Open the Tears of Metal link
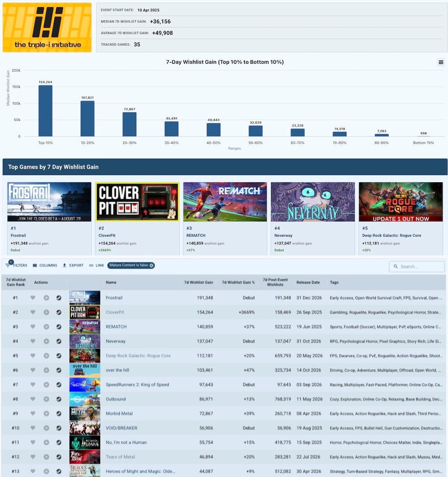 click(x=121, y=456)
